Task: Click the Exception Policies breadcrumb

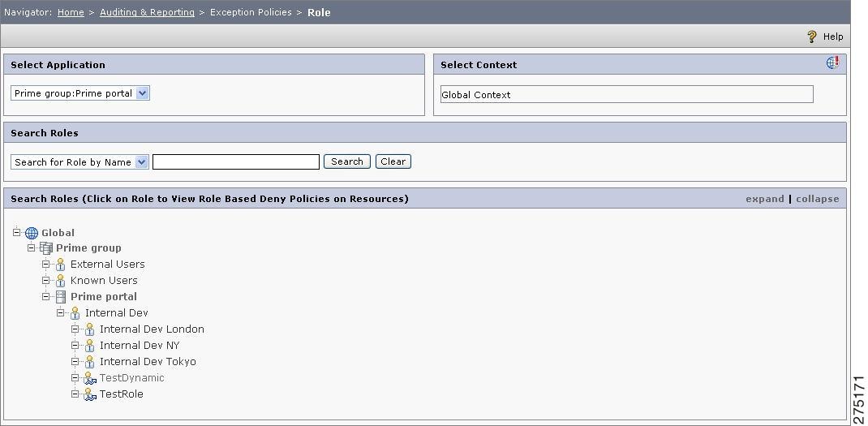Action: coord(251,12)
